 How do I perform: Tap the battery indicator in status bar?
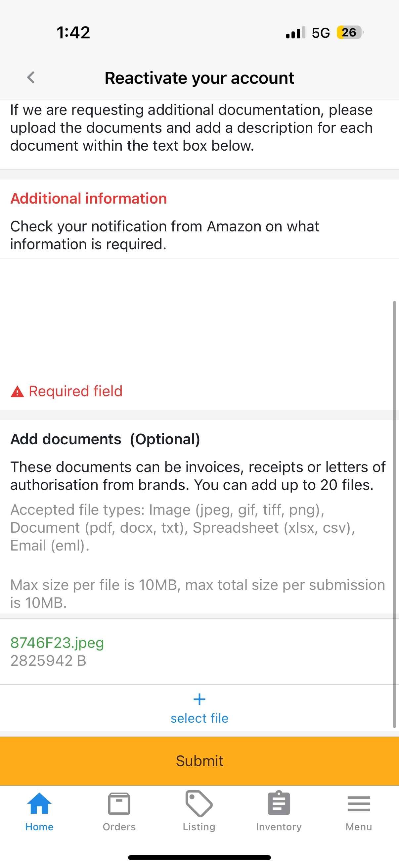(x=350, y=33)
